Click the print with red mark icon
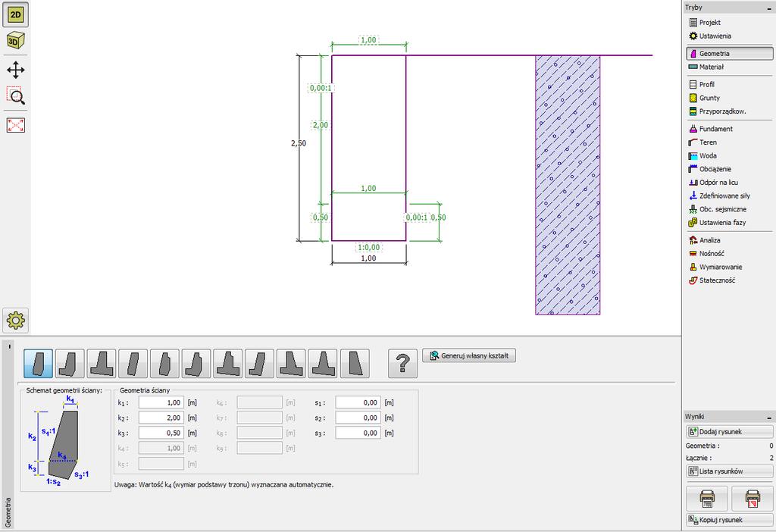776x532 pixels. (753, 499)
